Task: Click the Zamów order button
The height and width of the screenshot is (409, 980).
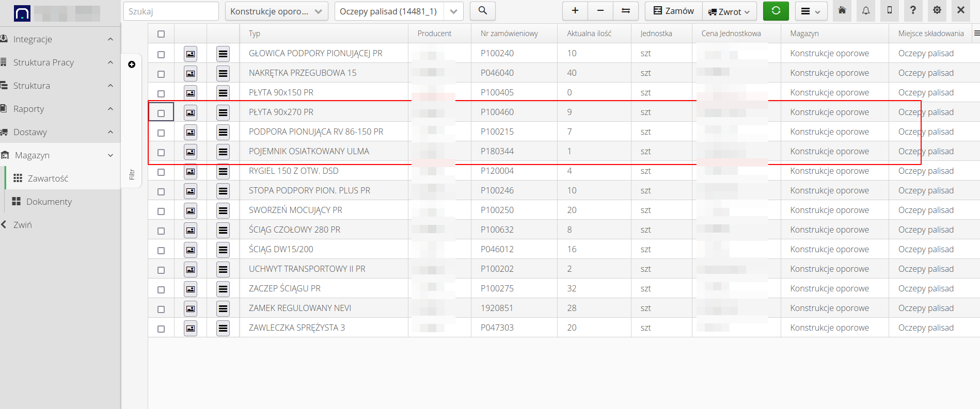Action: (x=673, y=11)
